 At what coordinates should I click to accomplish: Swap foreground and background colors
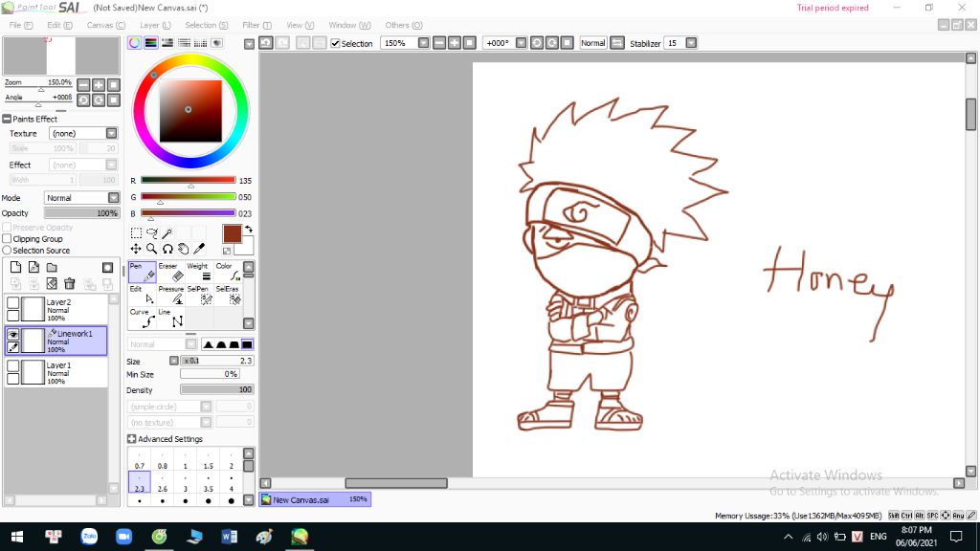coord(249,230)
